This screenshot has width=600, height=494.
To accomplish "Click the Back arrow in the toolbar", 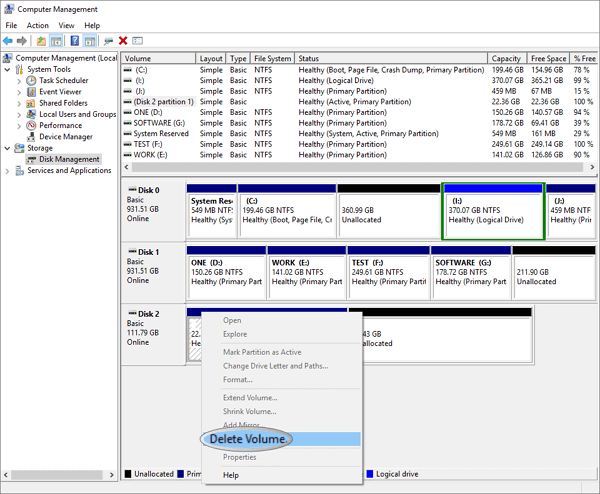I will click(x=9, y=41).
